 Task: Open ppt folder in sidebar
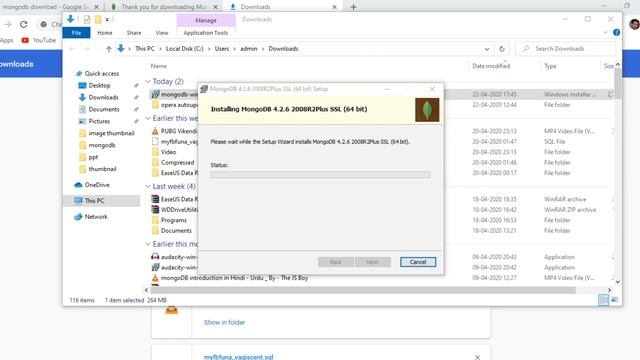[93, 157]
